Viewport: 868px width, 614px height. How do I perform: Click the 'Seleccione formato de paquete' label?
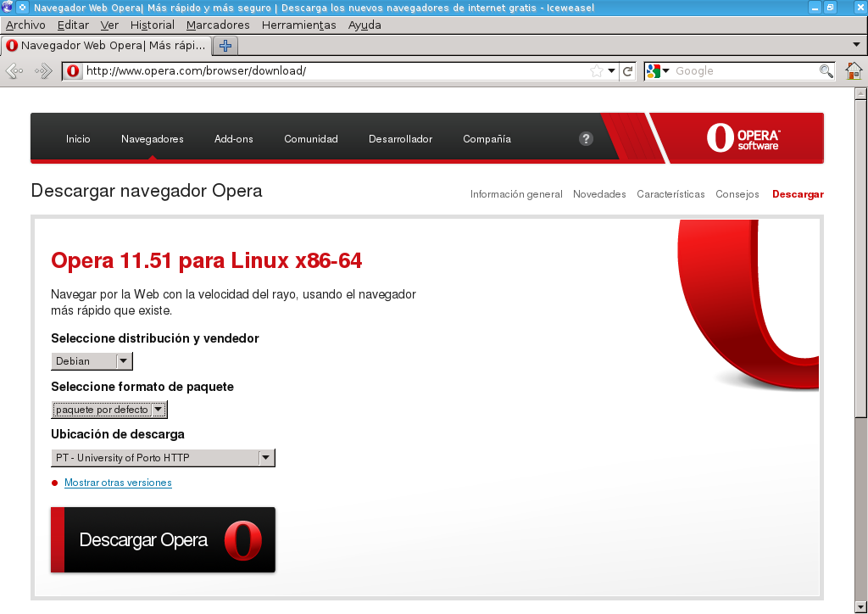point(142,387)
